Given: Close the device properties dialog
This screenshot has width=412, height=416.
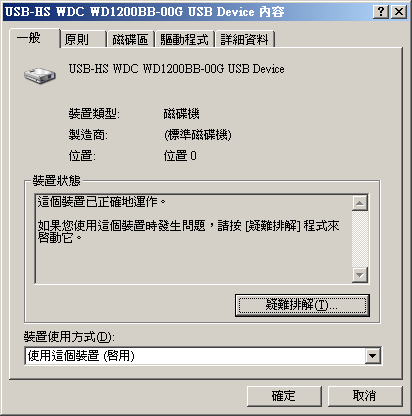Looking at the screenshot, I should pos(399,12).
